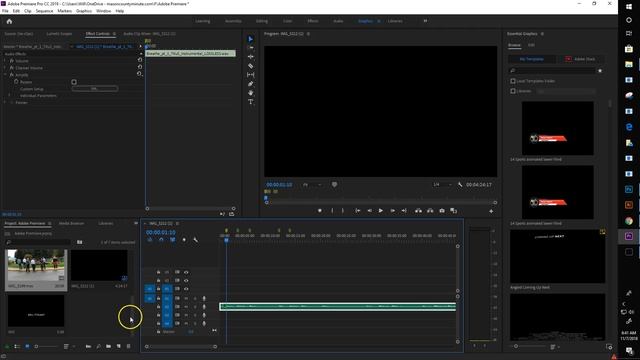Adjust Essential Graphics thumbnail size slider
The width and height of the screenshot is (640, 360).
coord(529,346)
